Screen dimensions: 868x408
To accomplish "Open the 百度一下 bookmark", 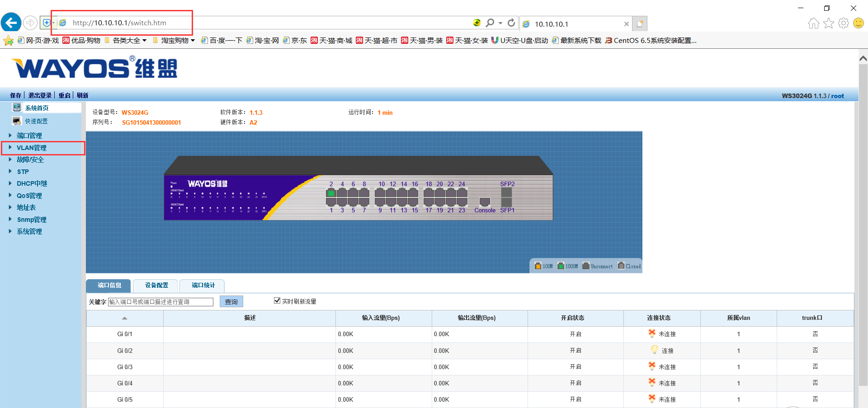I will 222,41.
